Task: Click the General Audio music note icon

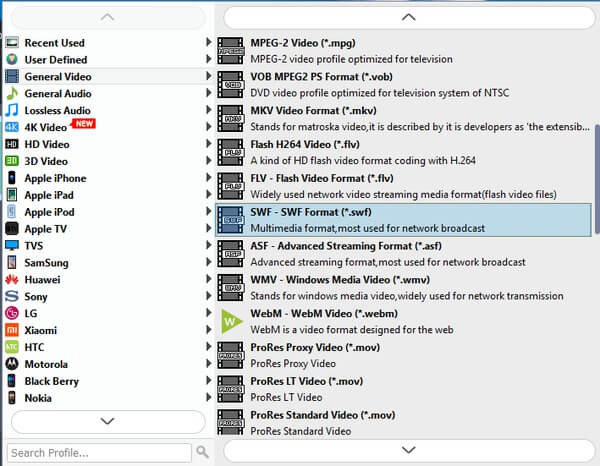Action: pos(12,93)
